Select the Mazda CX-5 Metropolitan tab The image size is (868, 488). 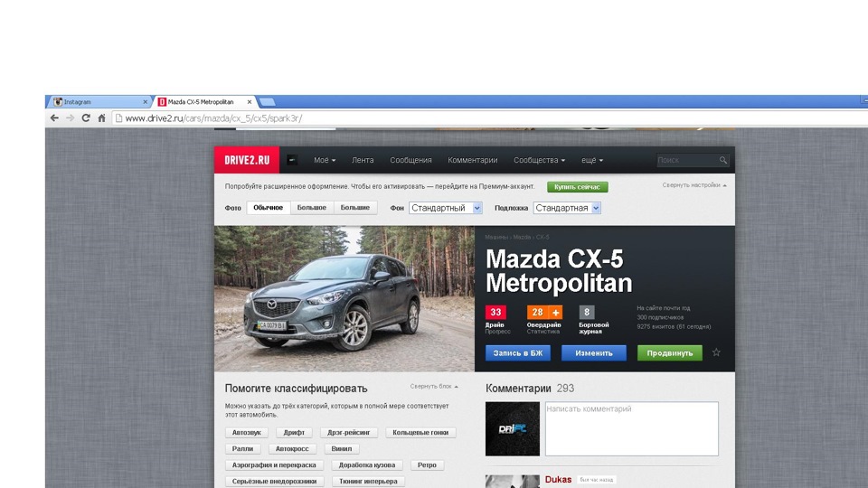pos(205,102)
